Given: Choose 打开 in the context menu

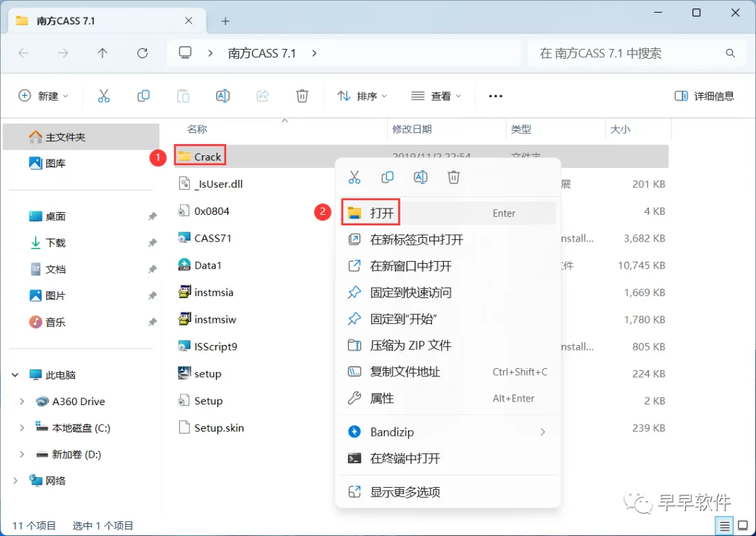Looking at the screenshot, I should [448, 213].
